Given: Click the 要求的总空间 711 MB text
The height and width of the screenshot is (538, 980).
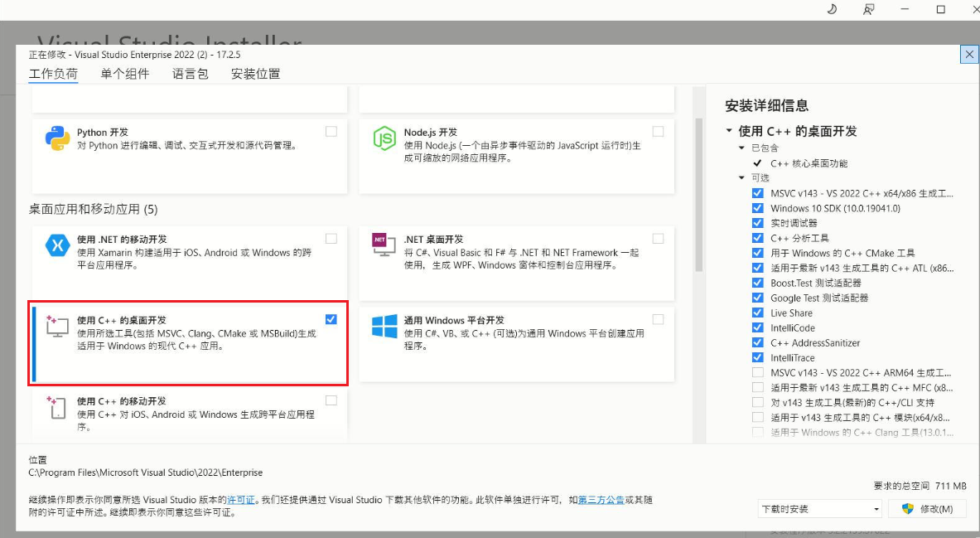Looking at the screenshot, I should coord(920,486).
